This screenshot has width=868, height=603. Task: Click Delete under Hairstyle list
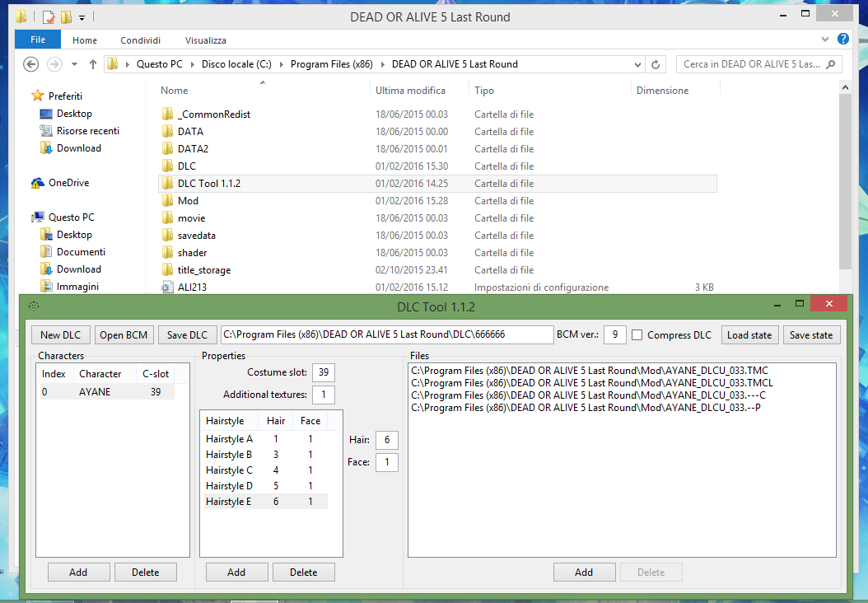pos(303,572)
